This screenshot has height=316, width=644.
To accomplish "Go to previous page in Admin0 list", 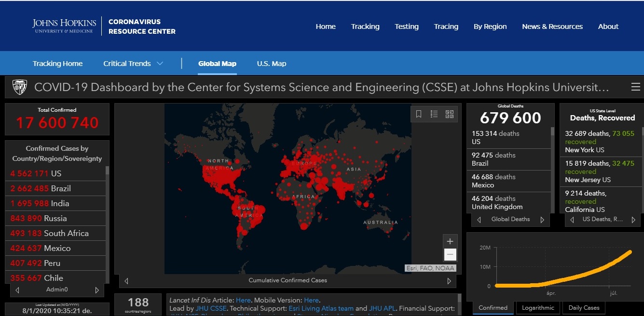I will click(17, 290).
